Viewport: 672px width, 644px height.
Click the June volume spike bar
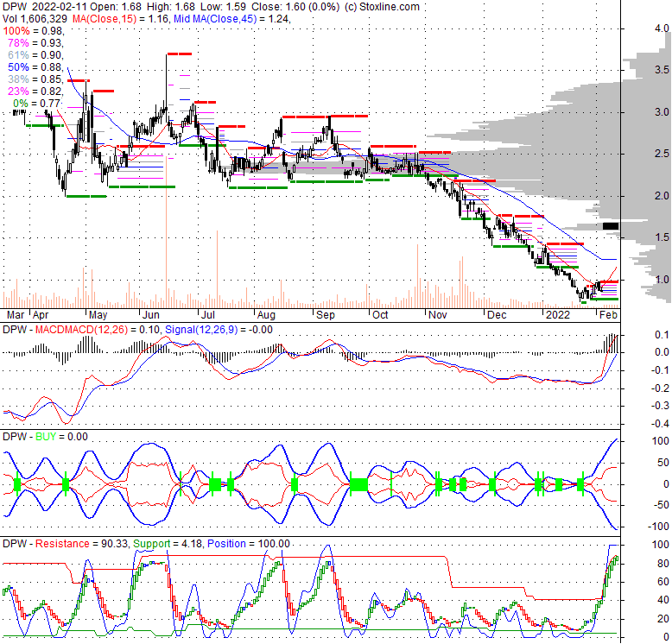coord(166,231)
